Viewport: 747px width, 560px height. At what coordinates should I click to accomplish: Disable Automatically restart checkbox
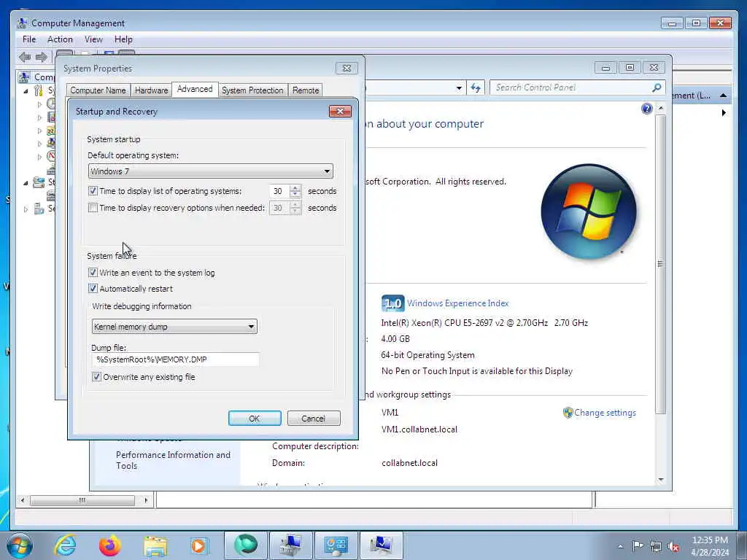click(93, 288)
